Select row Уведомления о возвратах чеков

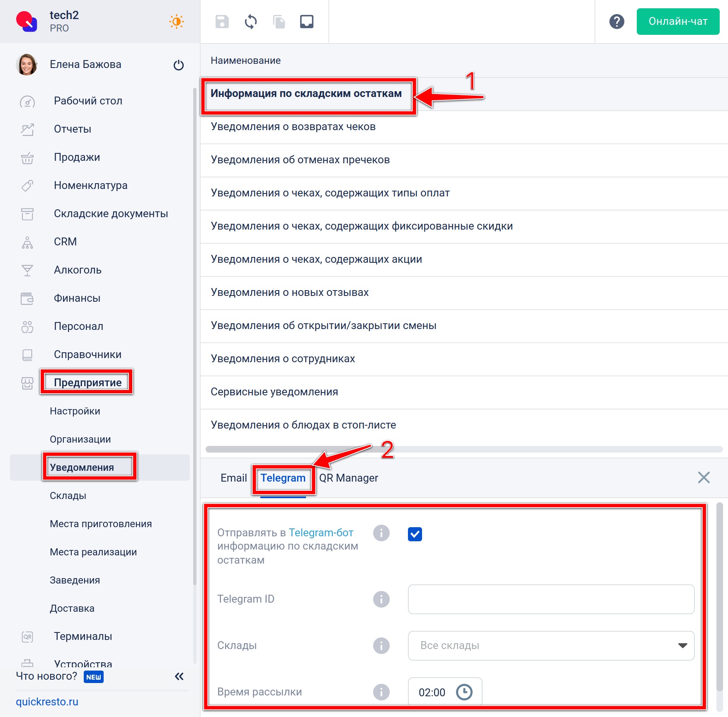point(464,127)
